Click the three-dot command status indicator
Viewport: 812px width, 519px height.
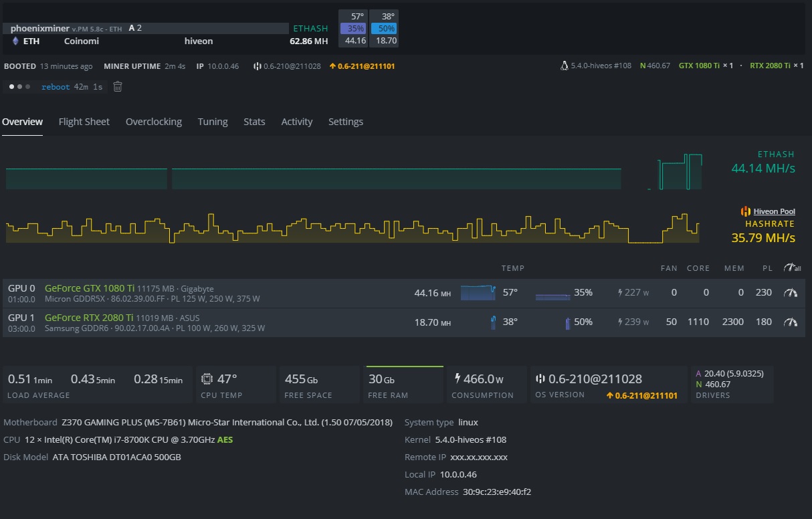[x=19, y=87]
